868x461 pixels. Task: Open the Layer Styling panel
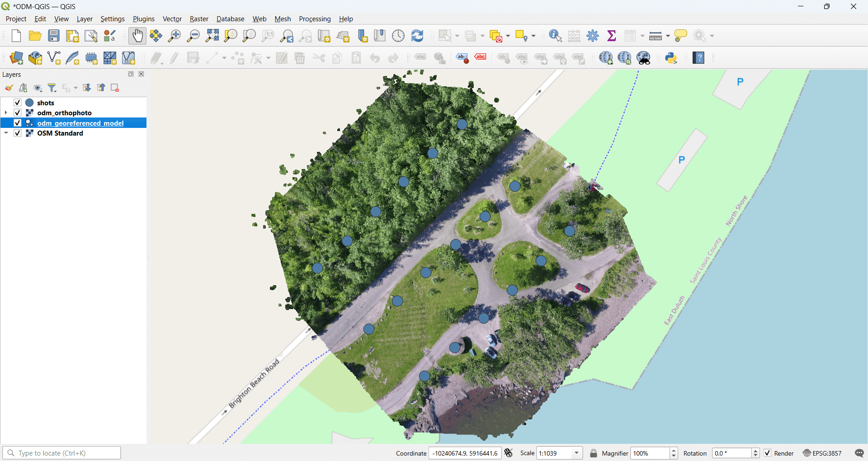9,88
